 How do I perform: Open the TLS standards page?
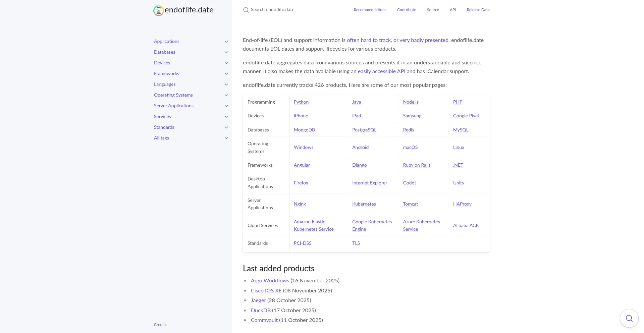pos(356,243)
